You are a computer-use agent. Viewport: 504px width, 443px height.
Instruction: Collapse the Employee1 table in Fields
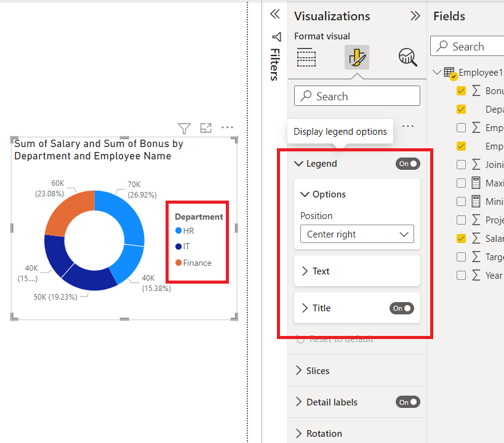[437, 73]
